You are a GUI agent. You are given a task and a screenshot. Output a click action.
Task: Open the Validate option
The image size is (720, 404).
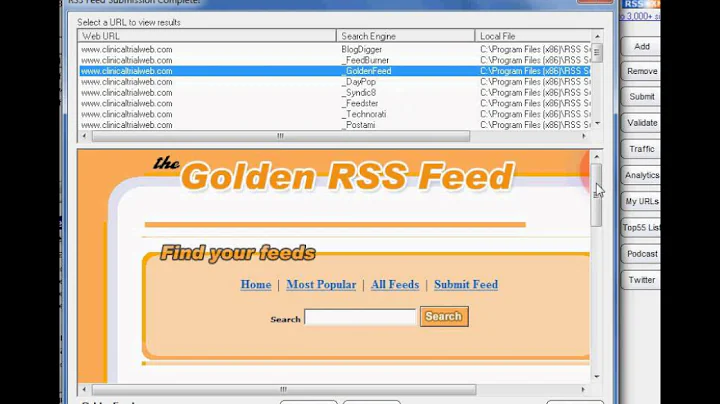[x=641, y=123]
